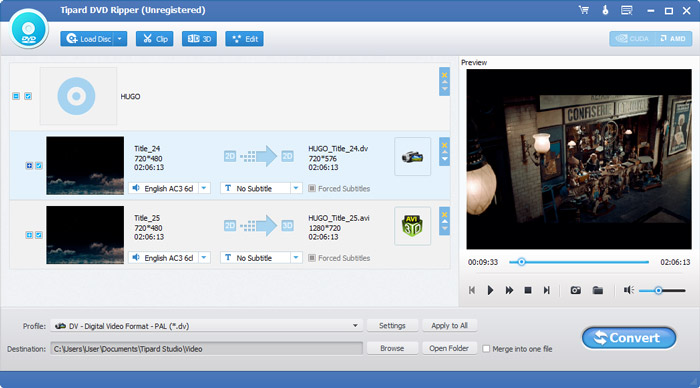Collapse the HUGO disc tree
700x388 pixels.
click(16, 96)
